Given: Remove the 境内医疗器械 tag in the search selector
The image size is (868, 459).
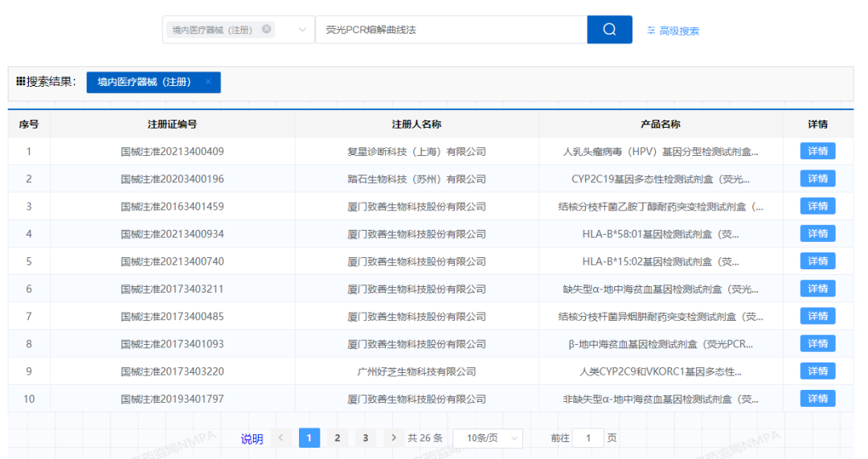Looking at the screenshot, I should (267, 30).
